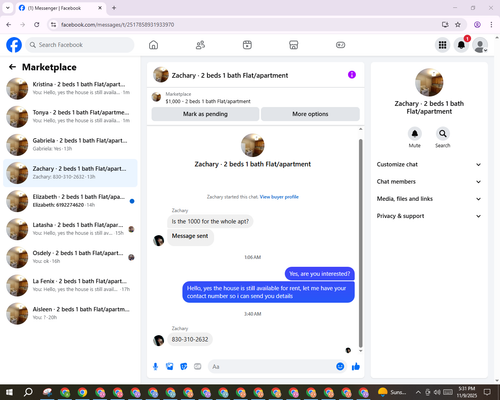The image size is (500, 400).
Task: Open Elizabeth's unread conversation
Action: [x=70, y=201]
